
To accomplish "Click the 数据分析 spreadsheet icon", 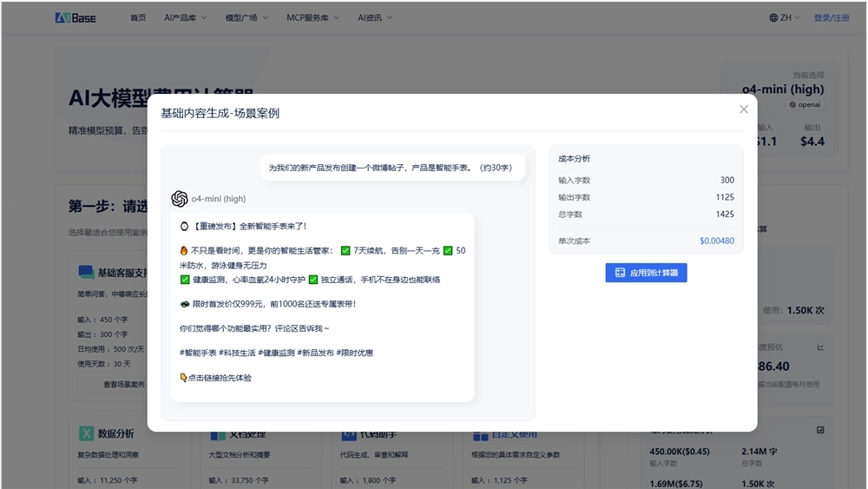I will (x=86, y=433).
